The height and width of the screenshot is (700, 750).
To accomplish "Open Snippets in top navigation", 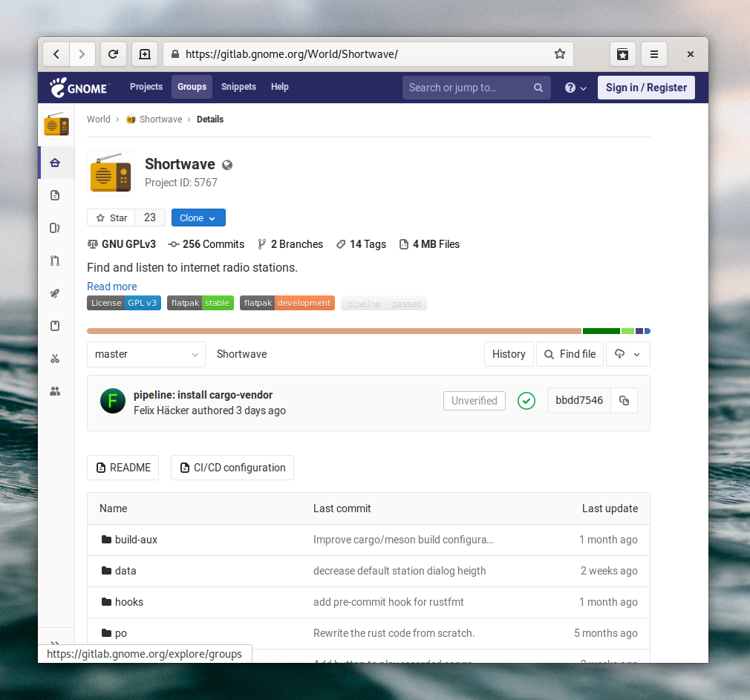I will [238, 87].
